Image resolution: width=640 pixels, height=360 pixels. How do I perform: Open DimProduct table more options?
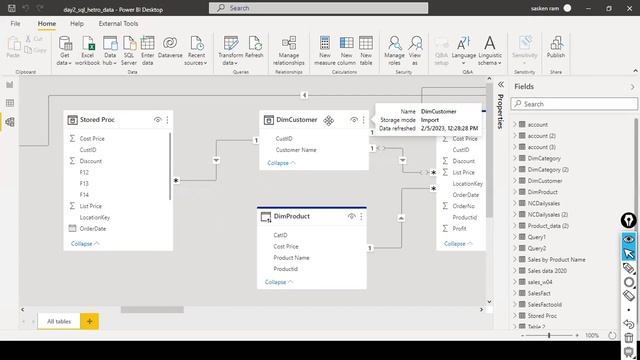tap(361, 216)
